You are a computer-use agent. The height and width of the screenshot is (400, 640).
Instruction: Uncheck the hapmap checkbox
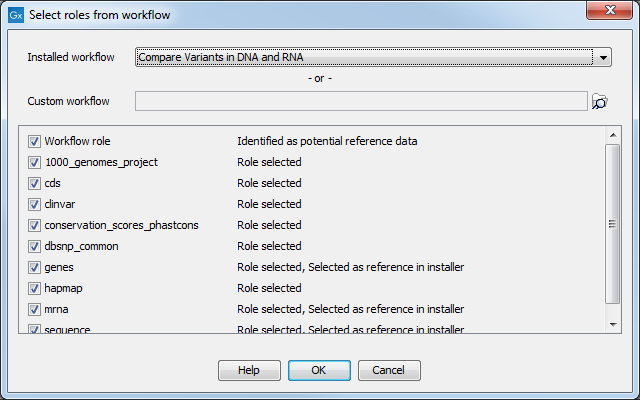(35, 288)
